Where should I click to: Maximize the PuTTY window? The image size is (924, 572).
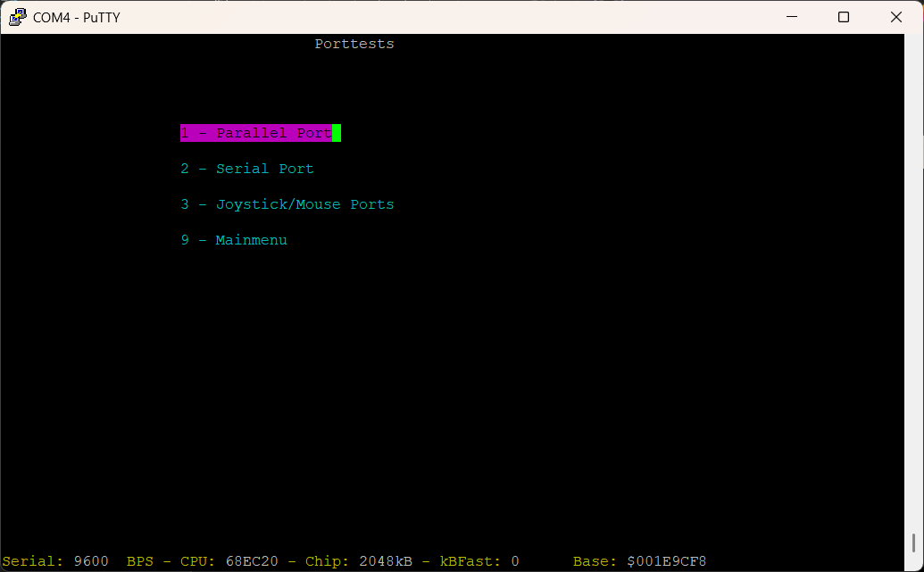click(843, 17)
